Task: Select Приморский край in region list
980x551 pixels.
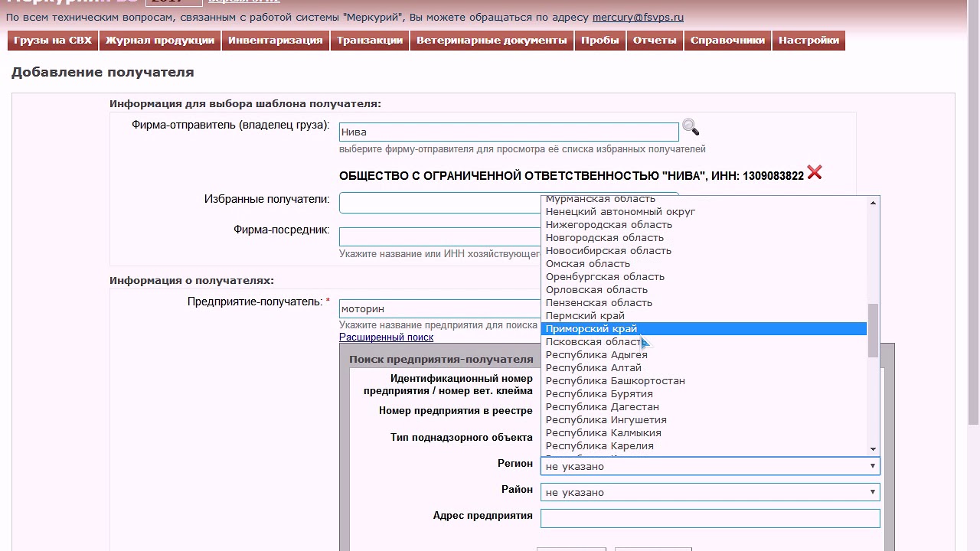Action: pos(704,328)
